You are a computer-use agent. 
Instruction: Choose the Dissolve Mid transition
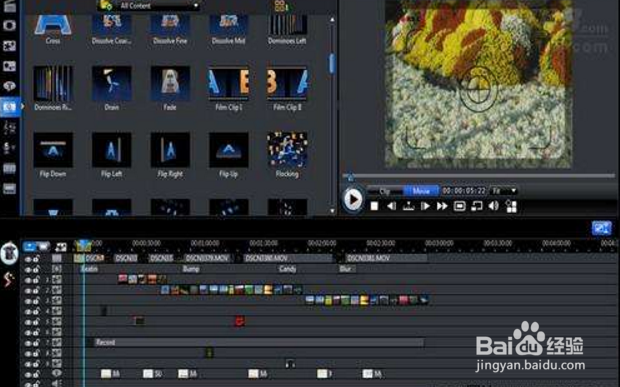229,25
